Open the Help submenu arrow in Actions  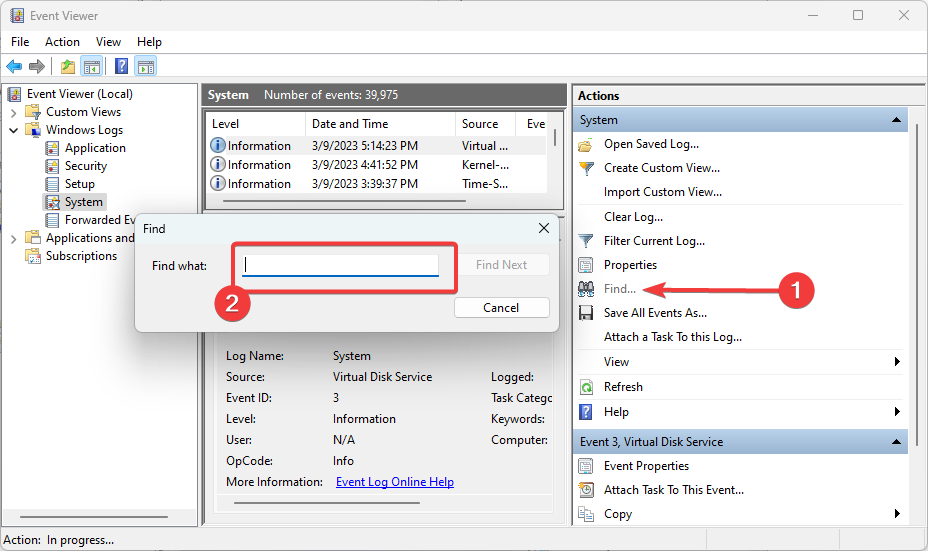tap(897, 412)
